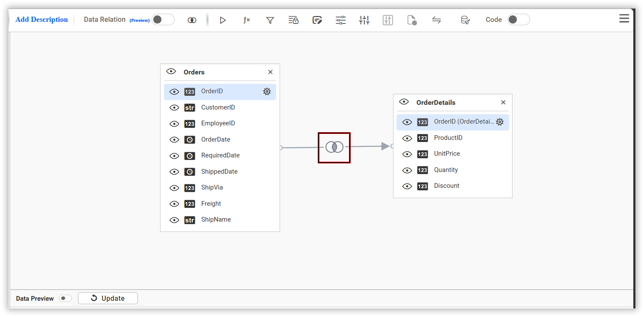Viewport: 644px width, 317px height.
Task: Hide the ProductID column
Action: point(407,138)
